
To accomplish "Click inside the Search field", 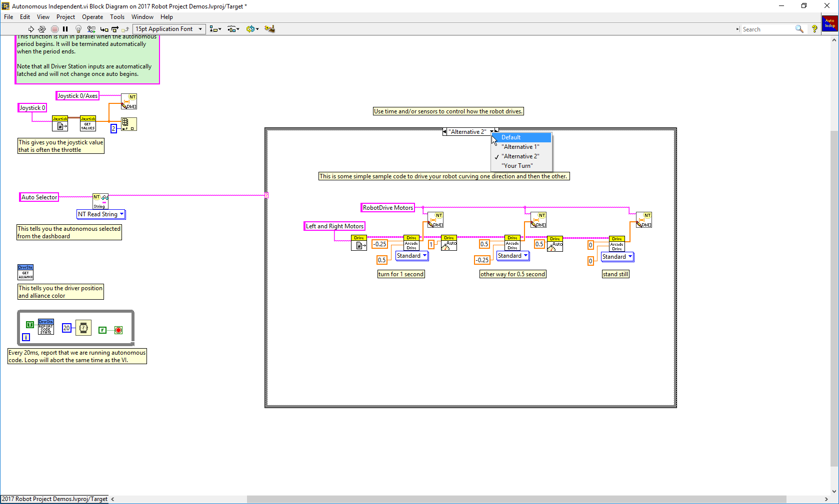I will click(x=767, y=29).
